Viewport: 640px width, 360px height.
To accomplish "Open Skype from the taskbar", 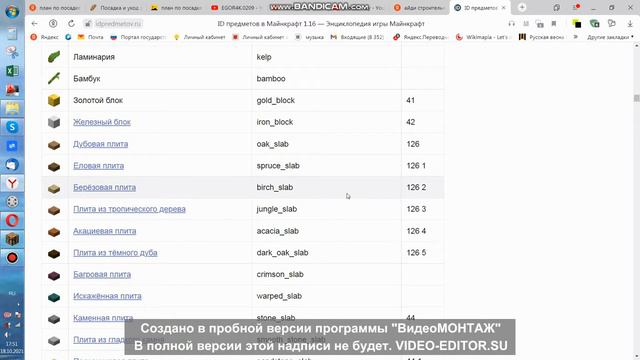I will 12,127.
